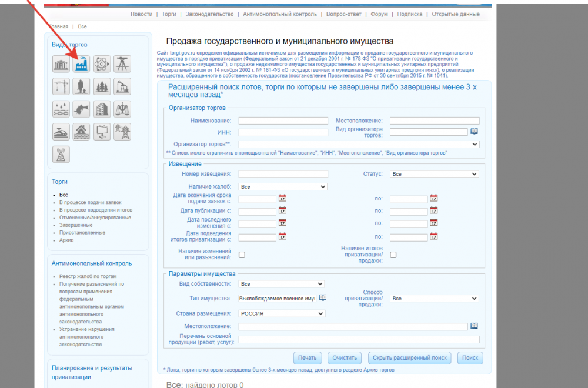Screen dimensions: 588x388
Task: Open the atom copyright icon category
Action: point(102,64)
